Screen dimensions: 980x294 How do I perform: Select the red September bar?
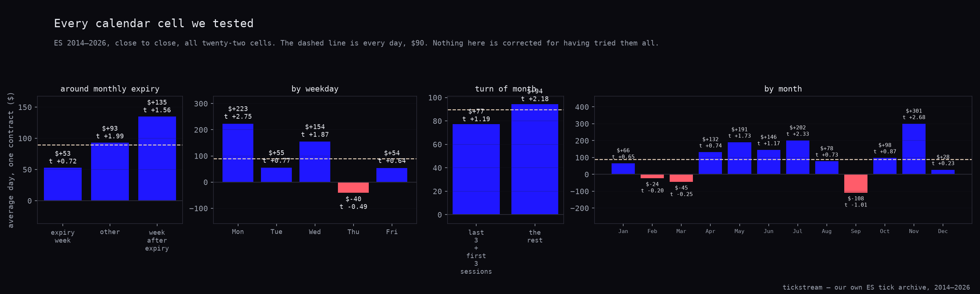coord(856,183)
